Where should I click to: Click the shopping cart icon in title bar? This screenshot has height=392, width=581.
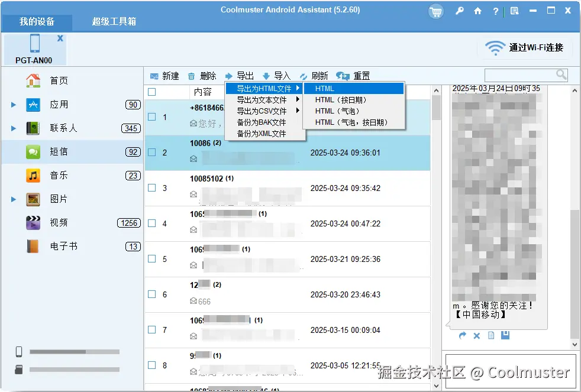[436, 11]
